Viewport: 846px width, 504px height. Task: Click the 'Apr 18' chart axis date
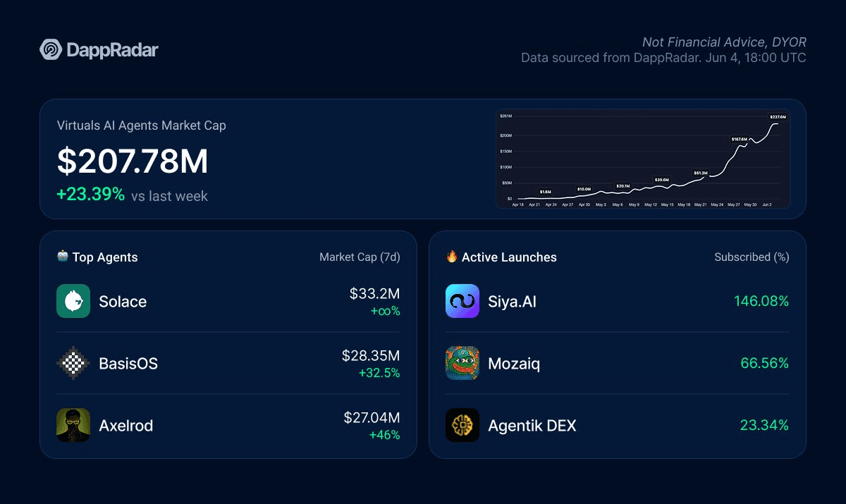(x=517, y=204)
